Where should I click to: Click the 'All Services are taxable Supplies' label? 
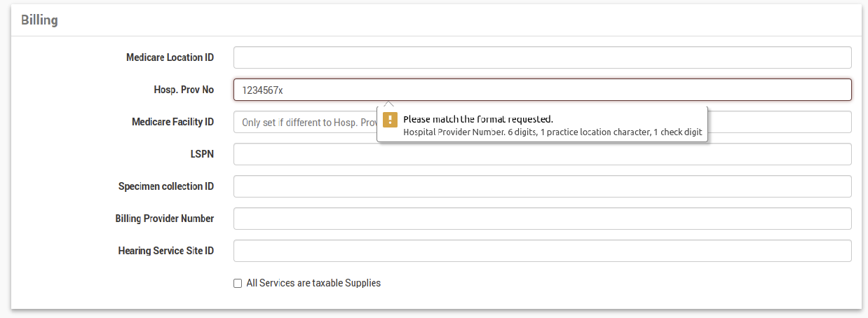click(313, 283)
